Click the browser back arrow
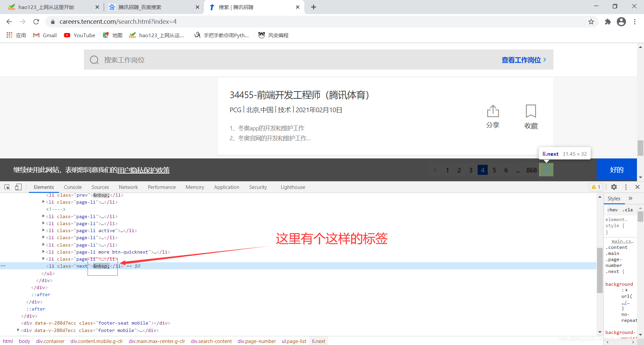Screen dimensions: 644x345 pos(9,22)
